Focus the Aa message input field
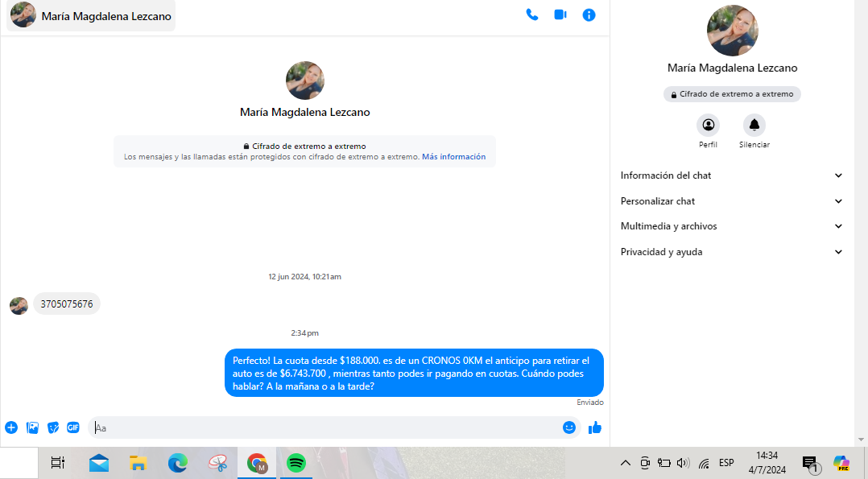 click(322, 427)
